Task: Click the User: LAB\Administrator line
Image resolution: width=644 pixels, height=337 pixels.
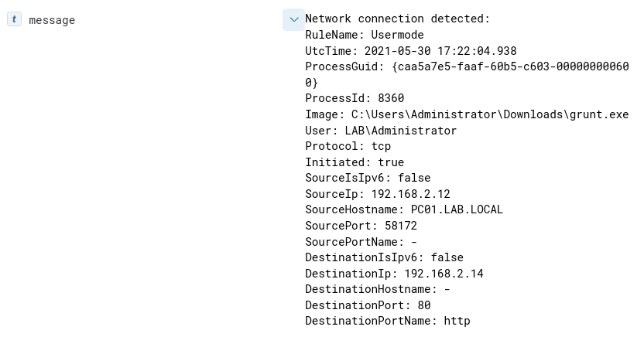Action: (x=381, y=131)
